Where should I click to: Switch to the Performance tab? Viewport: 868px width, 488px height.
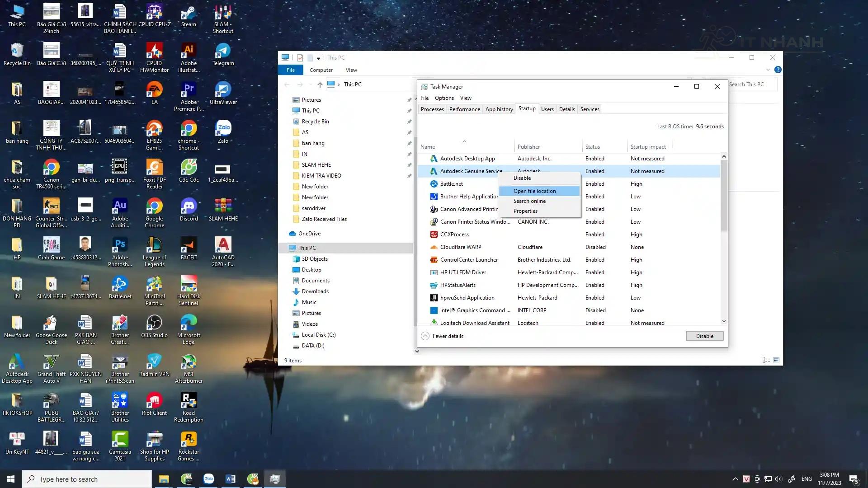(x=464, y=109)
